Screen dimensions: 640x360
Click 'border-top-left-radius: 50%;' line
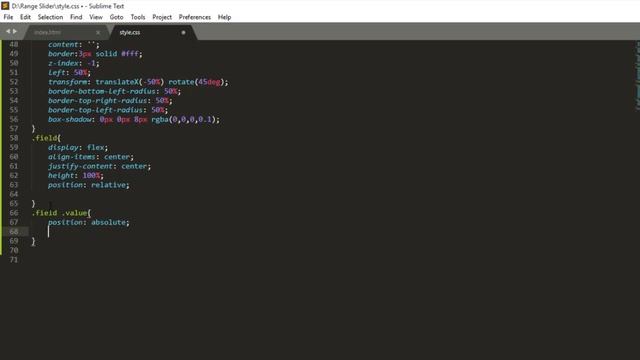pyautogui.click(x=108, y=110)
